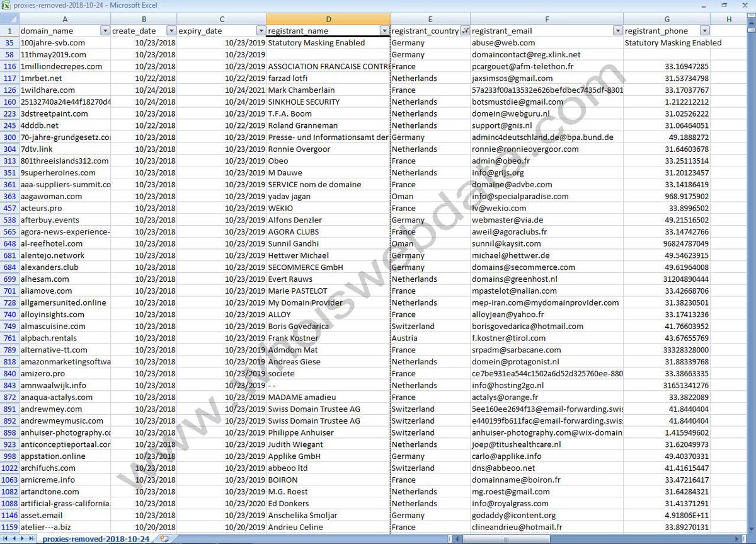The height and width of the screenshot is (544, 756).
Task: Select phone value 33328328000
Action: coord(667,350)
